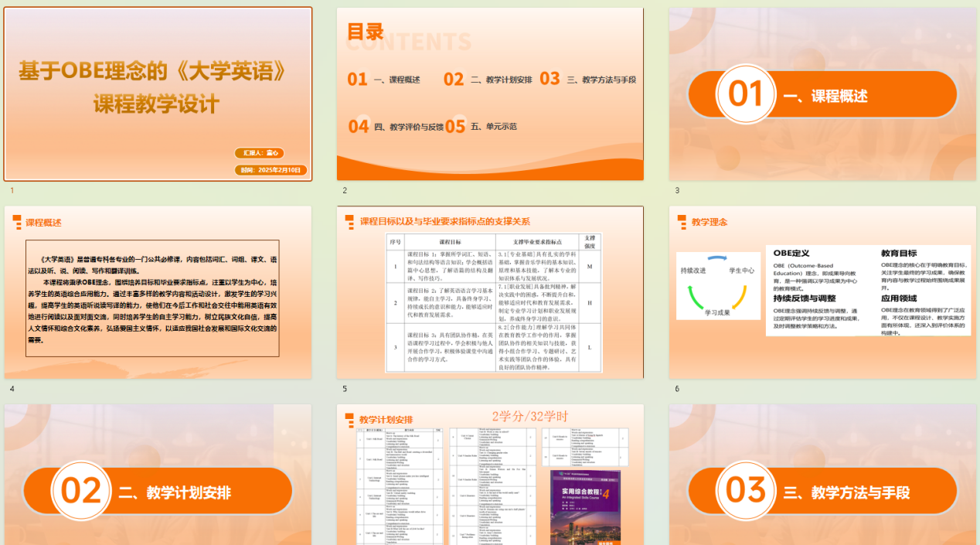This screenshot has height=545, width=980.
Task: Click contents entry 一、课程概述 on slide 2
Action: [396, 80]
